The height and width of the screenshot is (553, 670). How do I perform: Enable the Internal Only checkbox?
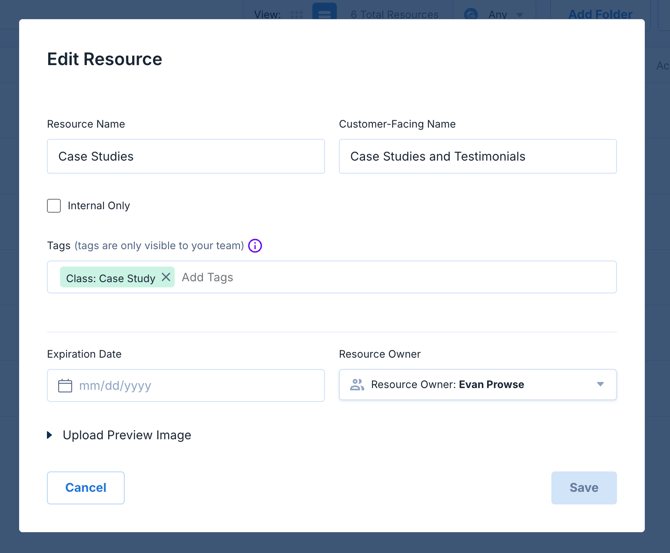[54, 206]
